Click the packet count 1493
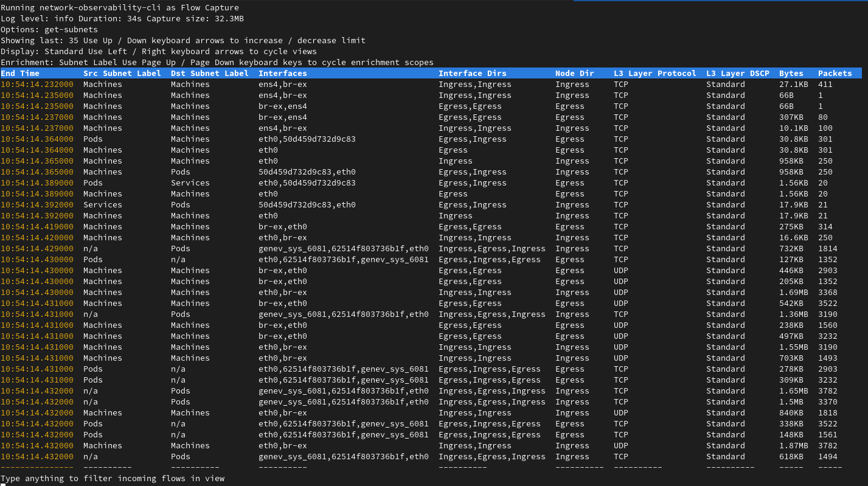868x486 pixels. [x=828, y=358]
